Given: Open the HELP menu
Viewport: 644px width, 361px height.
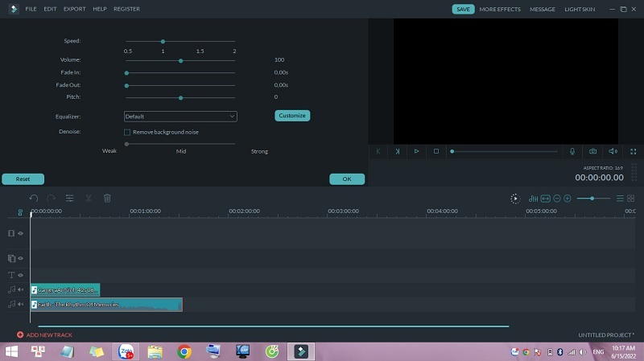Looking at the screenshot, I should click(99, 9).
